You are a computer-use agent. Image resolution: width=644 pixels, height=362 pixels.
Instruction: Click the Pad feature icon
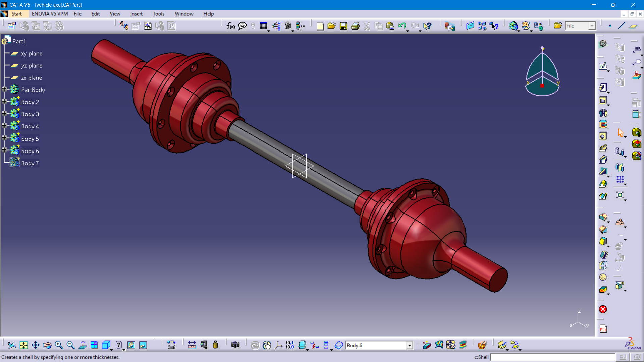pos(603,87)
